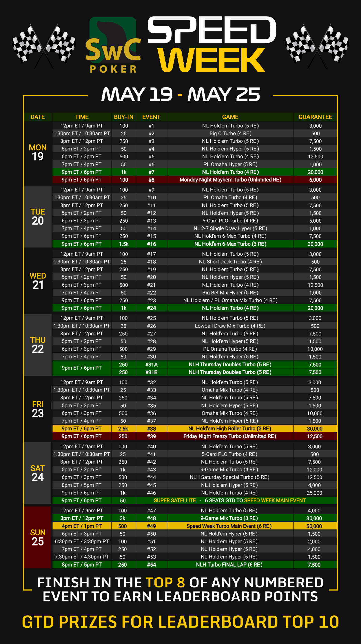Click the 'TOP 8' highlighted text

click(165, 582)
